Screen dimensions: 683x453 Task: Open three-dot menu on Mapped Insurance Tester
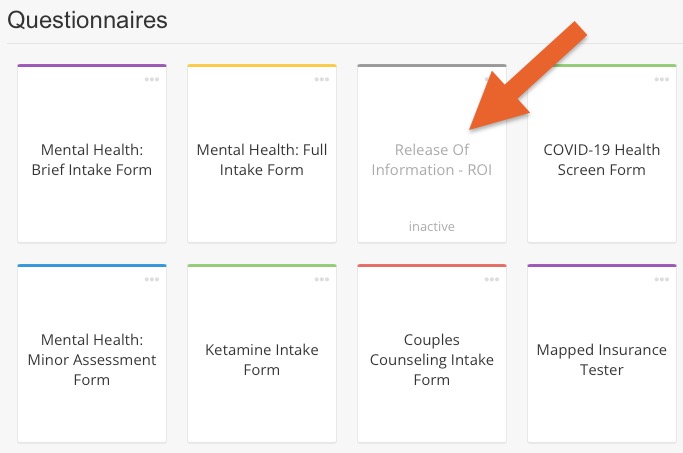[x=661, y=279]
